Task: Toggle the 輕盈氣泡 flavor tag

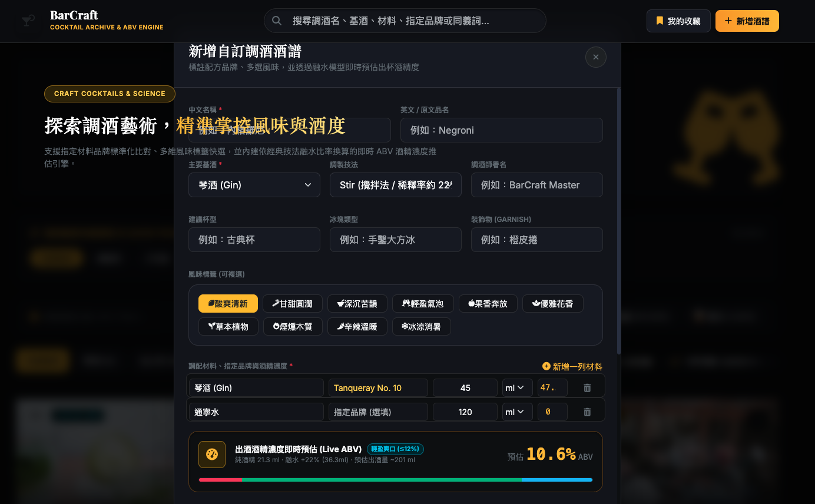Action: (x=423, y=304)
